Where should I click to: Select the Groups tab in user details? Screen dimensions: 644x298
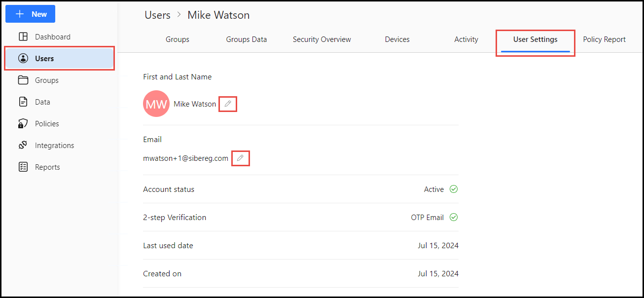point(178,39)
